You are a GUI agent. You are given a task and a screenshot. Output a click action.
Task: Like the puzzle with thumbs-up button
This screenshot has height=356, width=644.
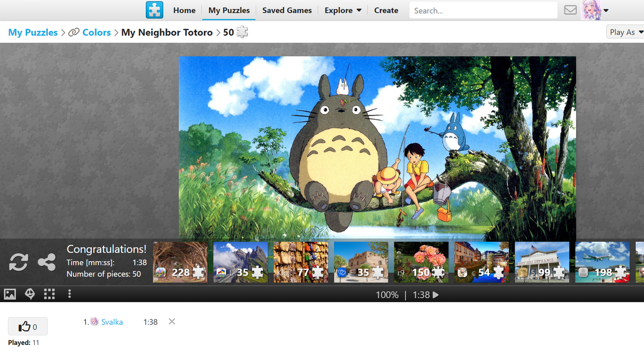click(x=28, y=327)
